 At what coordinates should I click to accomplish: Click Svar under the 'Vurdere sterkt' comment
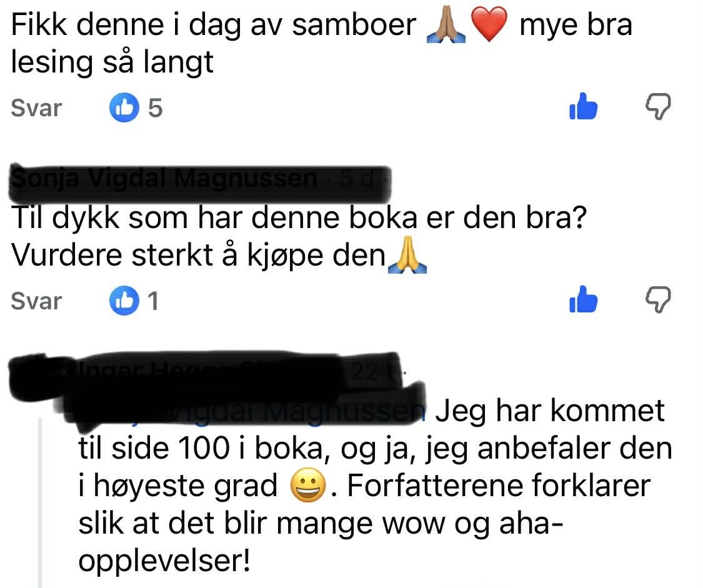(36, 301)
